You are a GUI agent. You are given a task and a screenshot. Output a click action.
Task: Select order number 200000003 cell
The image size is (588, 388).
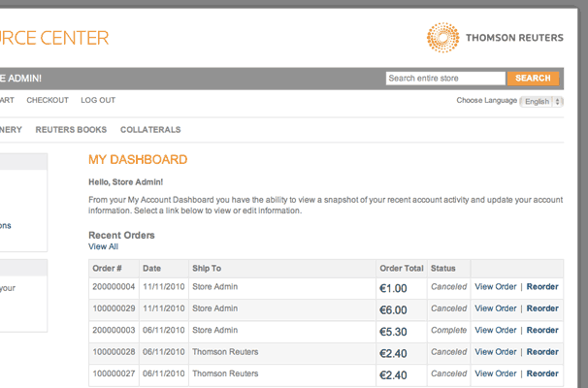(x=114, y=330)
